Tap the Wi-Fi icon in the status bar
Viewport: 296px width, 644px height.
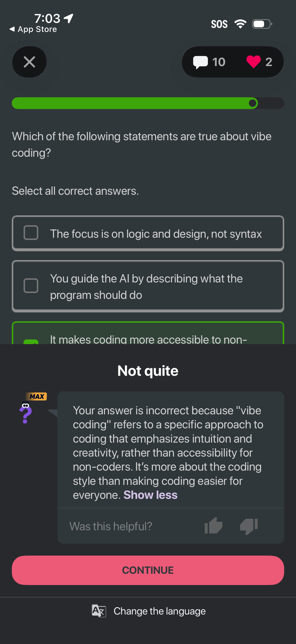tap(240, 24)
